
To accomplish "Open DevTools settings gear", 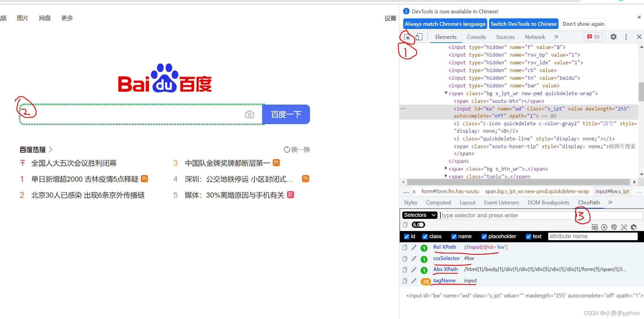I will pyautogui.click(x=614, y=37).
